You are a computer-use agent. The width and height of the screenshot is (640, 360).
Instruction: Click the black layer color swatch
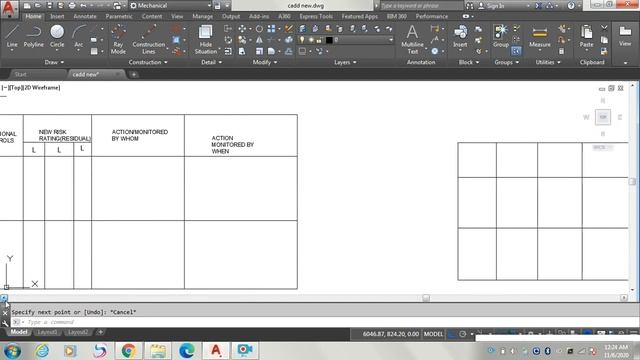pos(329,40)
